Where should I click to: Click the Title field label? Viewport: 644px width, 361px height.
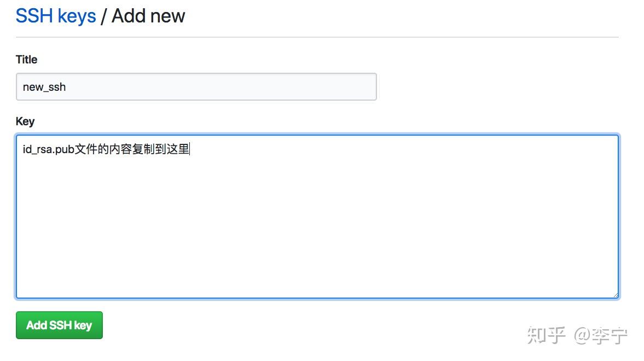pyautogui.click(x=27, y=60)
